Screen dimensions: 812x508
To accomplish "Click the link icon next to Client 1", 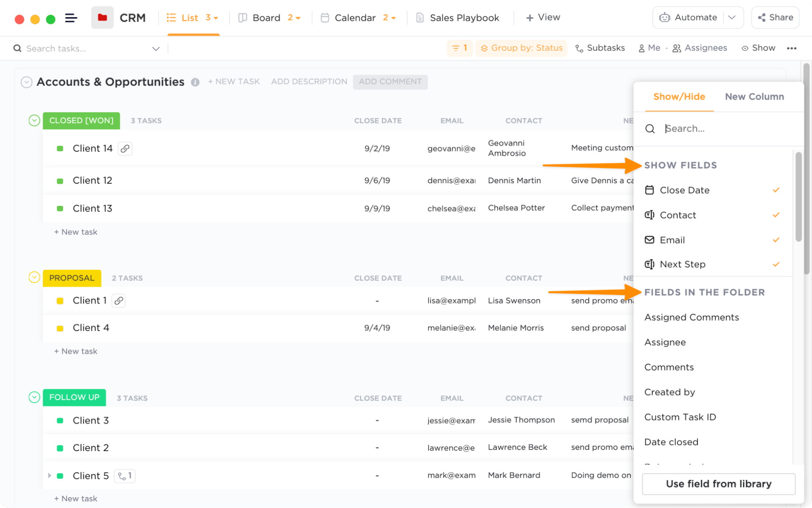I will click(119, 301).
